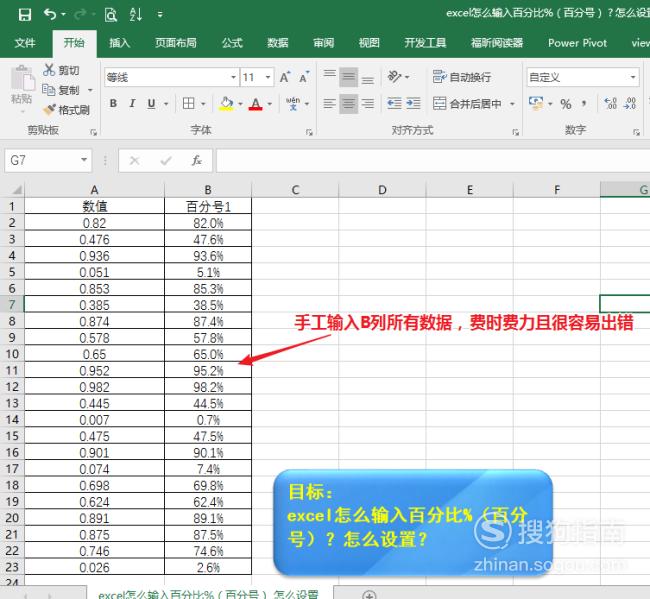Open the Undo history dropdown arrow
Screen dimensions: 650x599
coord(63,15)
